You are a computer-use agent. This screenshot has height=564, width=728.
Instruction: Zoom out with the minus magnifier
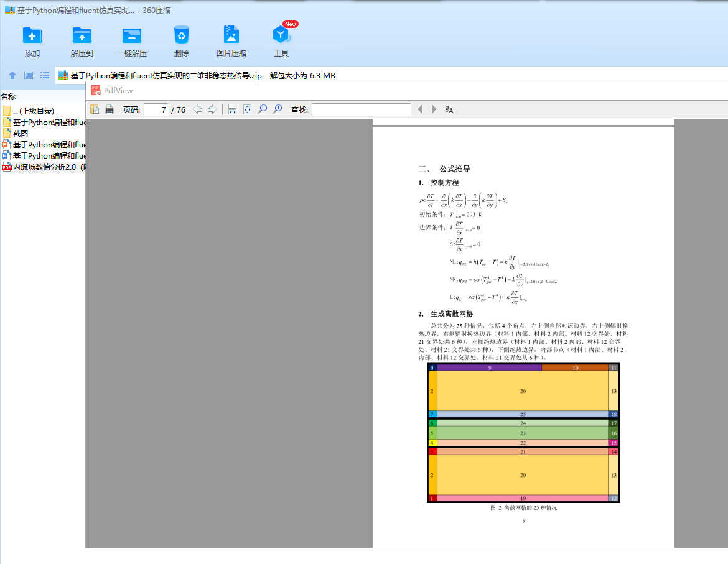(x=263, y=109)
